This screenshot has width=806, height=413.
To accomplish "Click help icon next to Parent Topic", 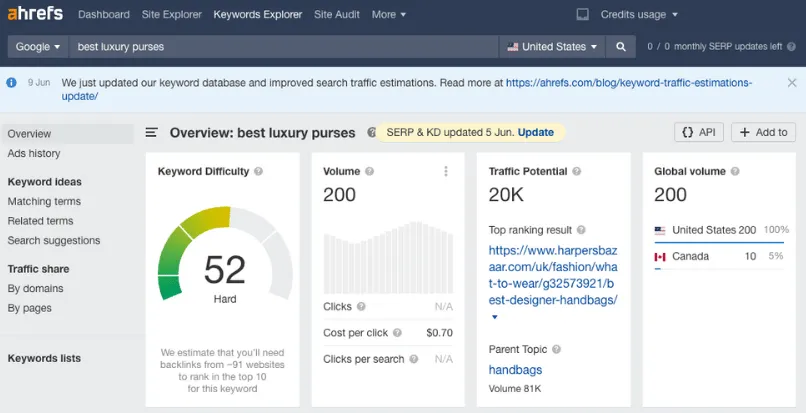I will coord(556,349).
